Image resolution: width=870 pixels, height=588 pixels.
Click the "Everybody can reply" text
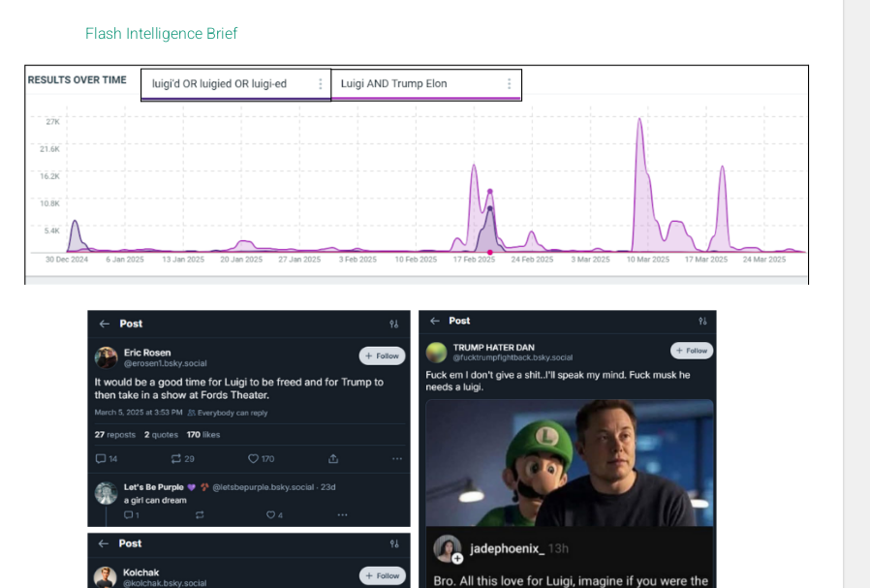pos(233,413)
